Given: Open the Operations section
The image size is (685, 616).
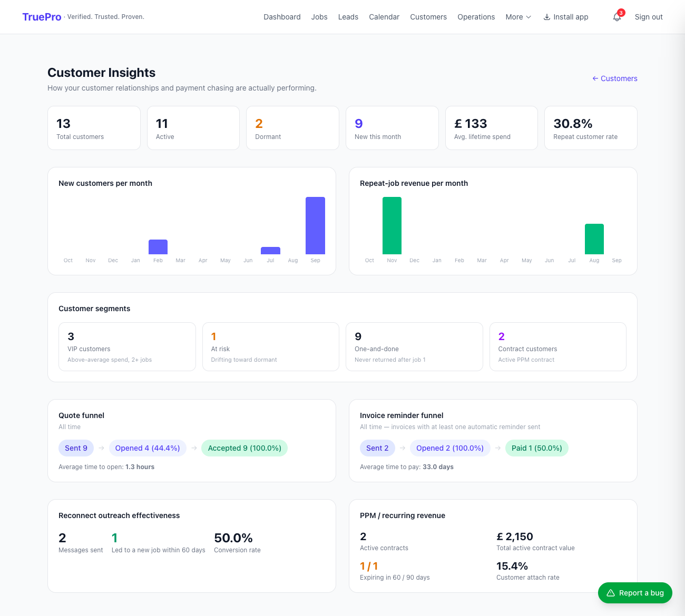Looking at the screenshot, I should click(x=476, y=17).
